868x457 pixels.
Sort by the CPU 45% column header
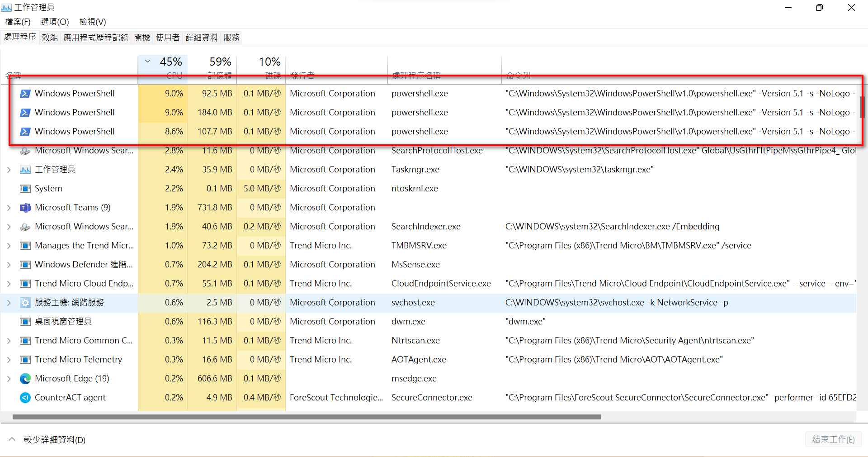click(163, 69)
